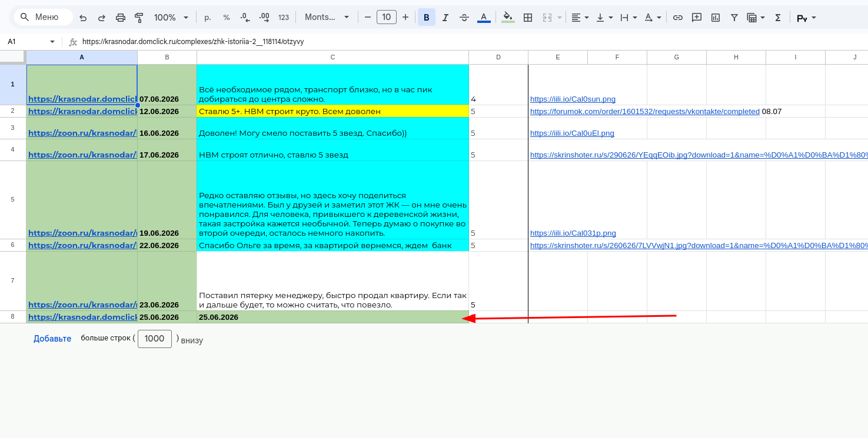Open the skrinshoter.ru/s/260626 link
The image size is (868, 438).
point(699,246)
